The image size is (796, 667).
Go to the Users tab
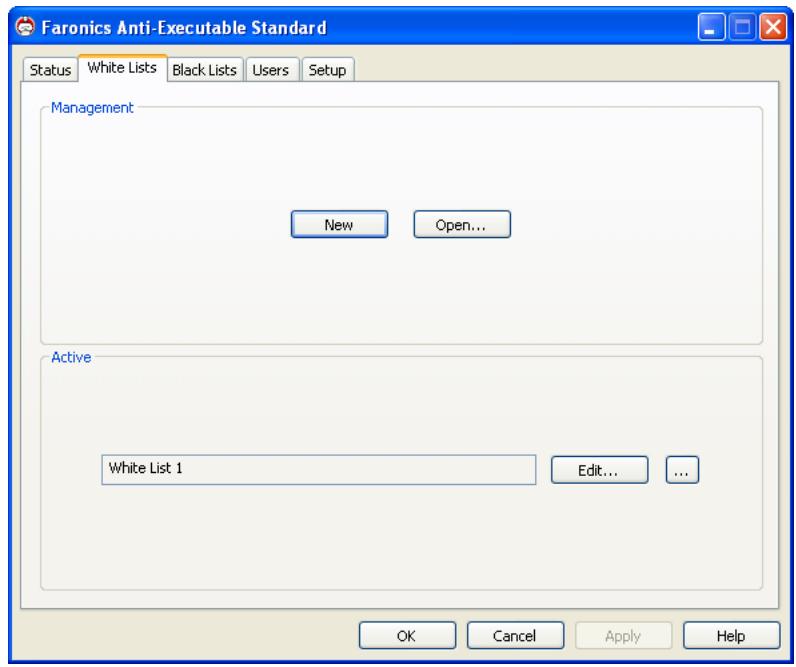click(x=271, y=70)
